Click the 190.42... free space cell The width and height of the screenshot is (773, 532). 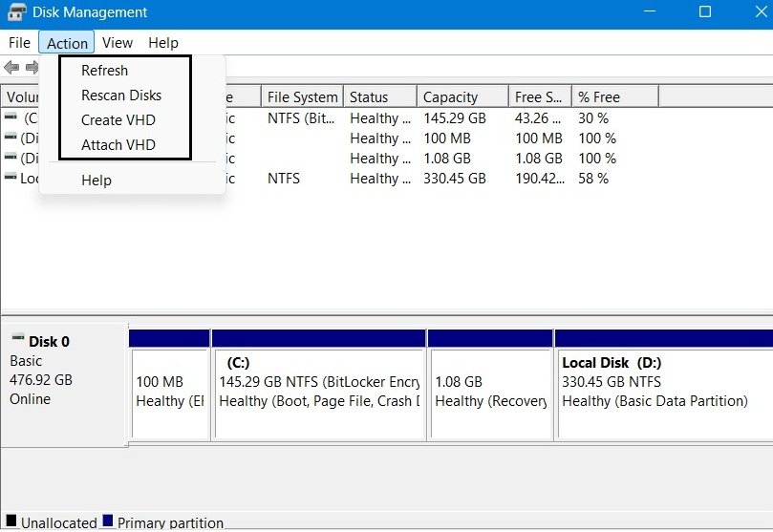point(540,179)
